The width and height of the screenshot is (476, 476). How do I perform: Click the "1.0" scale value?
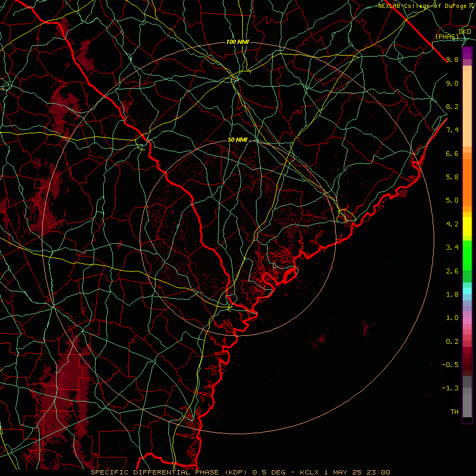(x=452, y=318)
